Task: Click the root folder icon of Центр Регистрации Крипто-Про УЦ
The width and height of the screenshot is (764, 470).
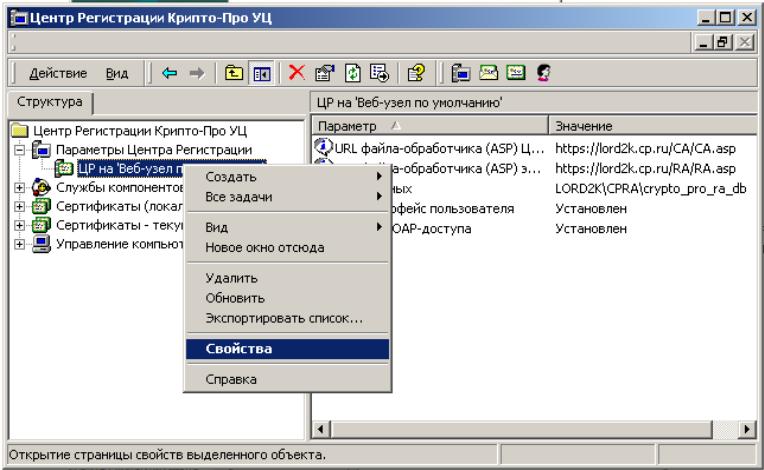Action: click(x=20, y=131)
